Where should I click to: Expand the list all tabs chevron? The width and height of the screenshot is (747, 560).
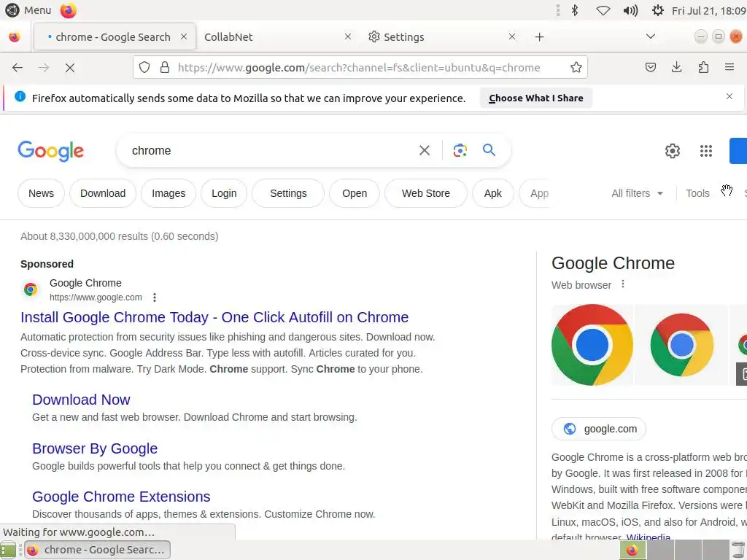pyautogui.click(x=650, y=36)
